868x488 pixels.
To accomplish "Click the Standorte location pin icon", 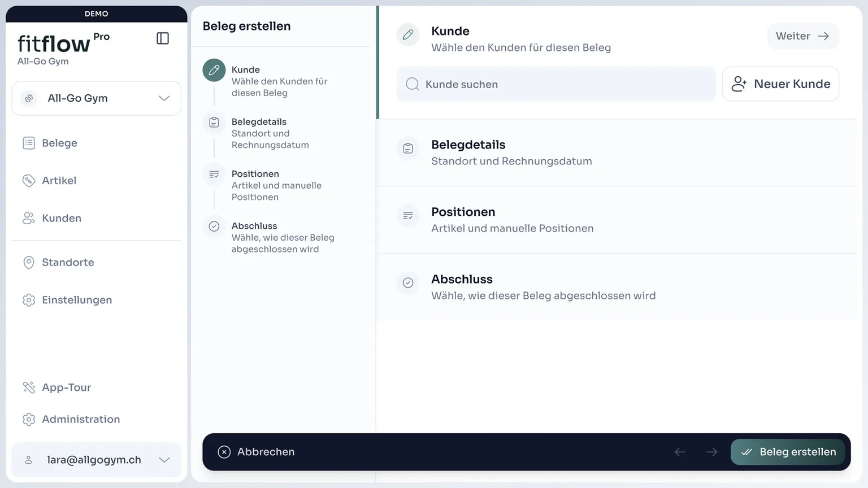I will (29, 263).
